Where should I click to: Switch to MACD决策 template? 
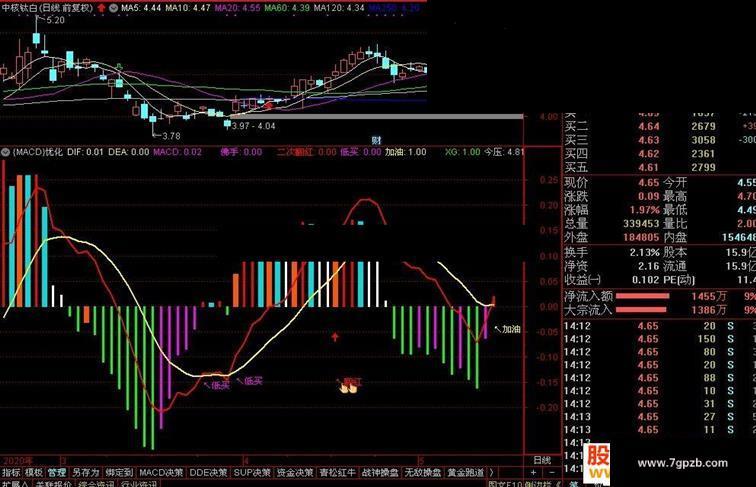tap(161, 473)
